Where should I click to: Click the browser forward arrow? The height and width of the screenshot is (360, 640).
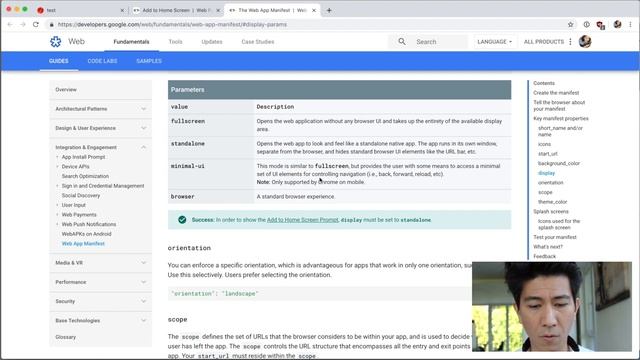[23, 24]
